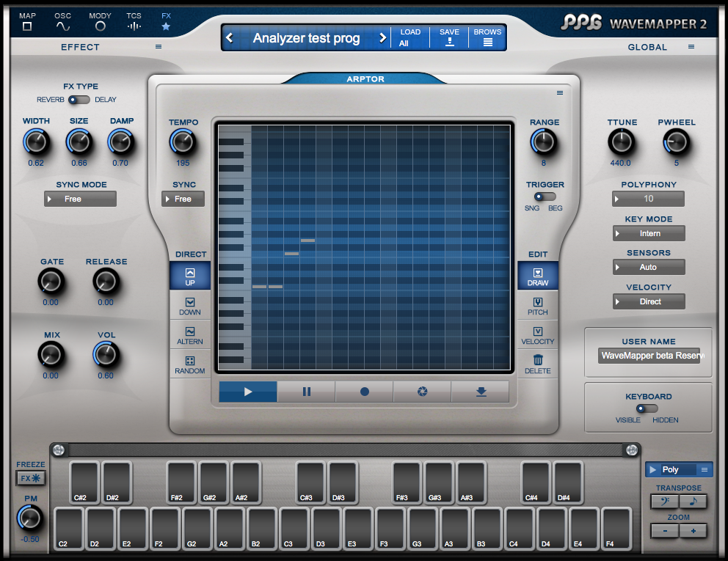The width and height of the screenshot is (728, 561).
Task: Go to next program arrow
Action: [382, 37]
